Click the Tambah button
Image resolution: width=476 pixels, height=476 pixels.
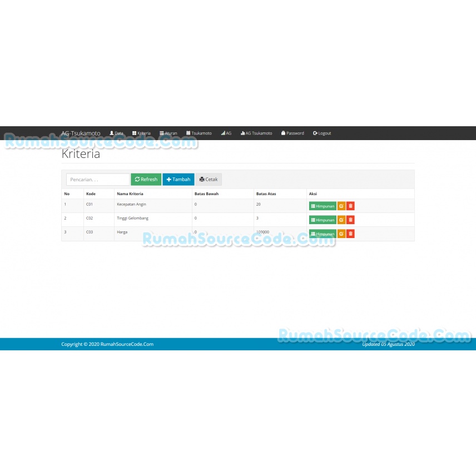click(178, 180)
